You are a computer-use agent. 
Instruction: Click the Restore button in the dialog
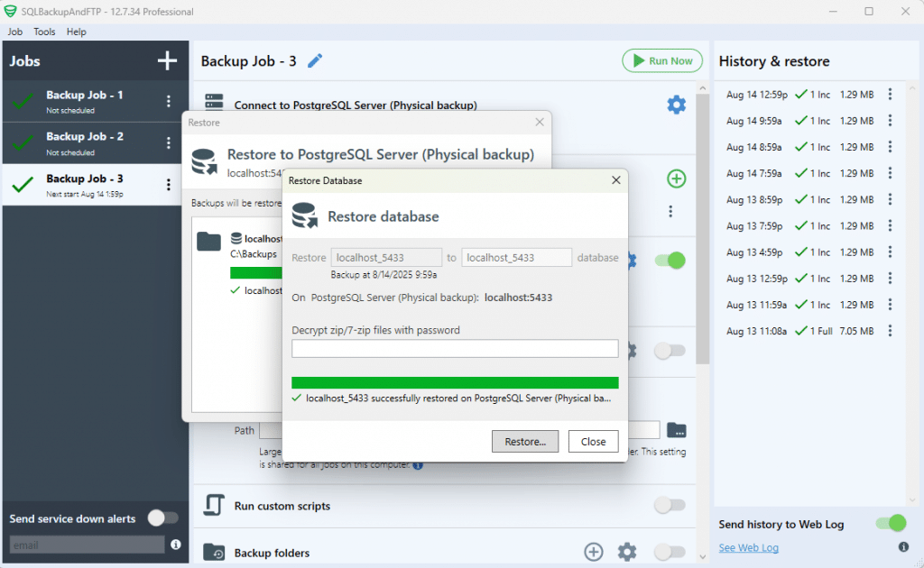pos(525,441)
